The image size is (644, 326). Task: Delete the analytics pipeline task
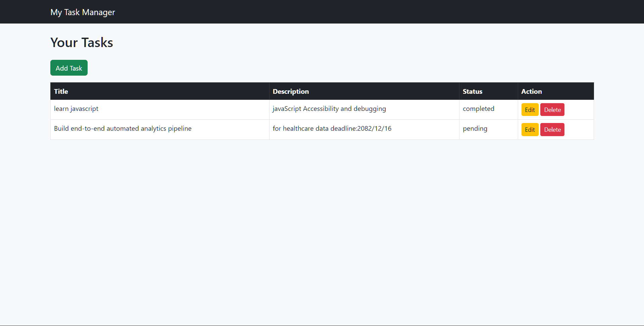pos(552,129)
